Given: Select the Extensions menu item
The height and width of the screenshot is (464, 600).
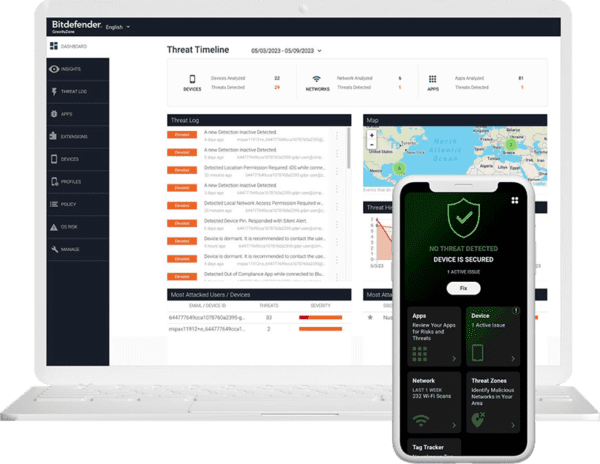Looking at the screenshot, I should pos(78,137).
